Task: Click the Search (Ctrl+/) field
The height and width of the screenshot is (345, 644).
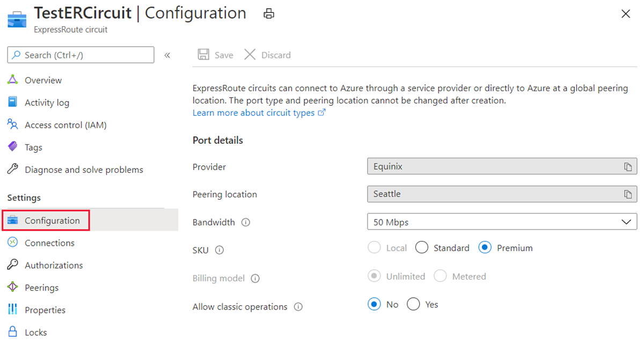Action: click(x=80, y=55)
